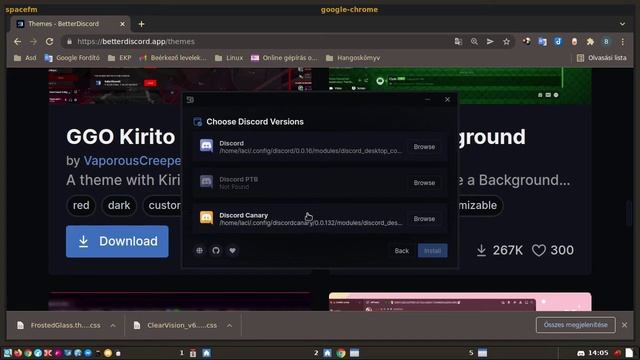Open the Asd bookmarks folder
Viewport: 640px width, 360px height.
click(x=25, y=58)
